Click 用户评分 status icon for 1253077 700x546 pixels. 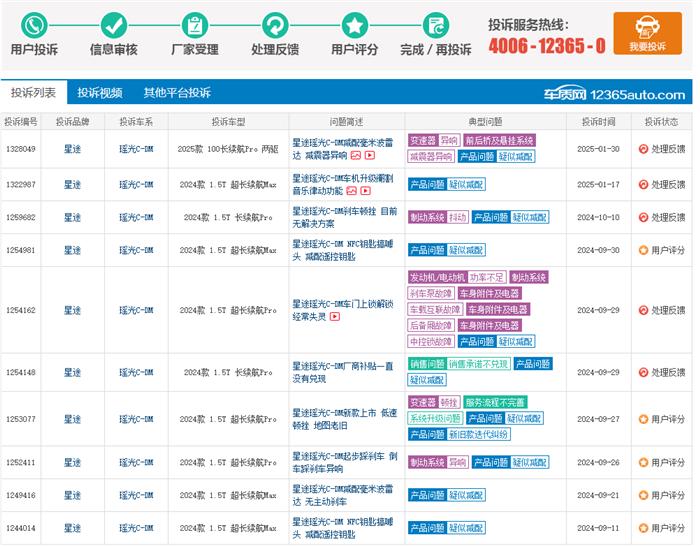tap(643, 419)
